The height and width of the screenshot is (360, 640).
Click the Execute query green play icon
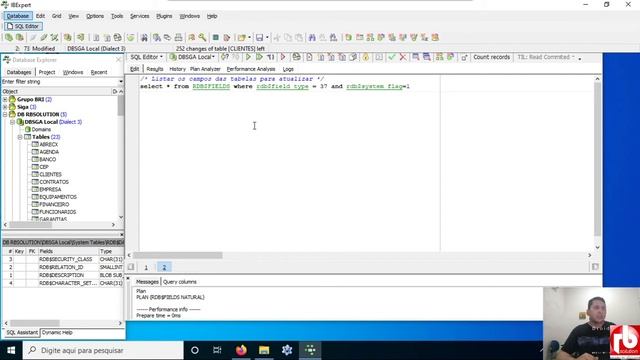click(248, 57)
